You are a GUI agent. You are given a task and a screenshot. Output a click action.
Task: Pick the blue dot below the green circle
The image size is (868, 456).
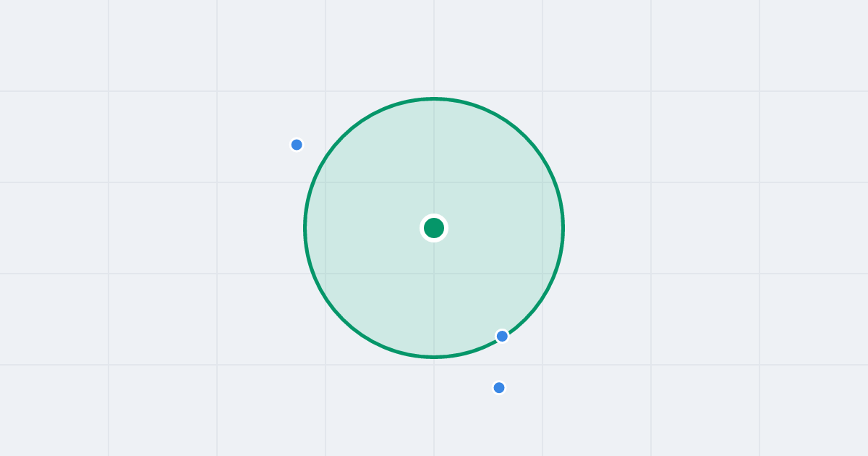pyautogui.click(x=499, y=388)
